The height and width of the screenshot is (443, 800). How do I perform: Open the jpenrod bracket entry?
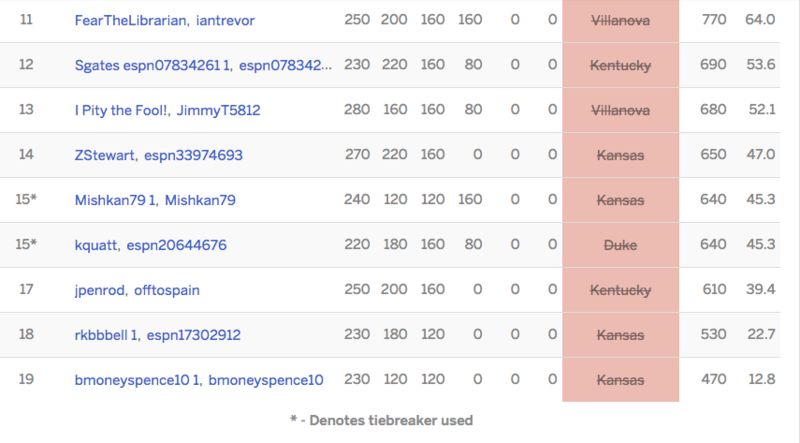[100, 290]
